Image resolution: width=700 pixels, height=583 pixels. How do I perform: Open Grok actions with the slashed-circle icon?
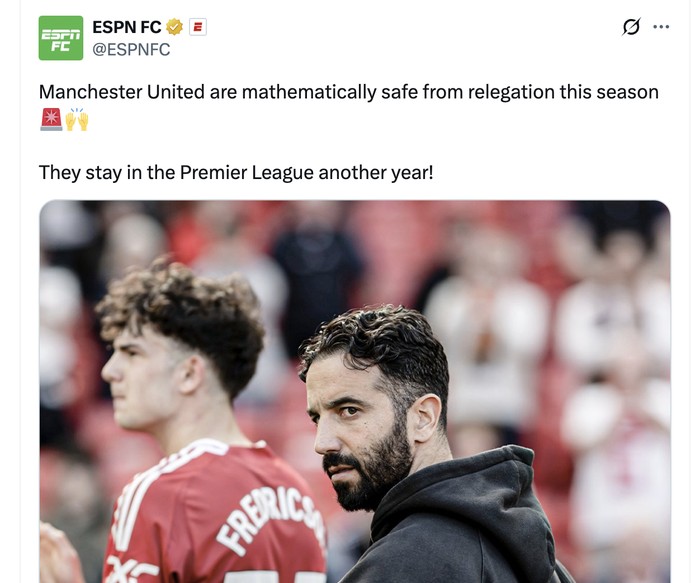pyautogui.click(x=630, y=27)
